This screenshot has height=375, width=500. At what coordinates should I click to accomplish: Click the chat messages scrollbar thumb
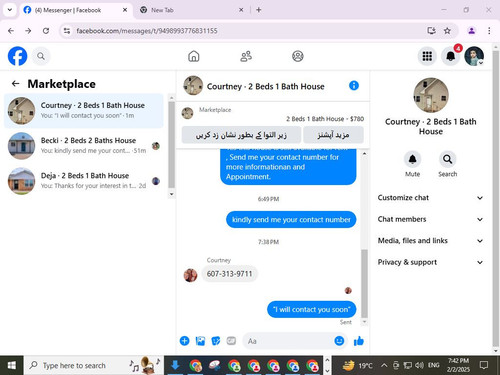coord(364,283)
